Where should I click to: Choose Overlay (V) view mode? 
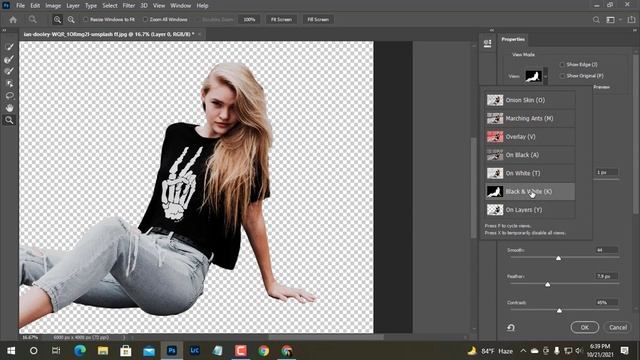pos(530,137)
